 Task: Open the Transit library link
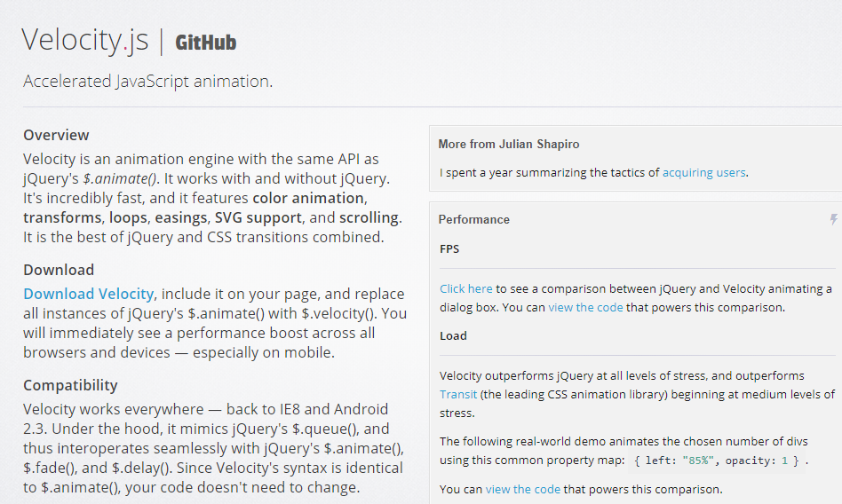[x=458, y=395]
